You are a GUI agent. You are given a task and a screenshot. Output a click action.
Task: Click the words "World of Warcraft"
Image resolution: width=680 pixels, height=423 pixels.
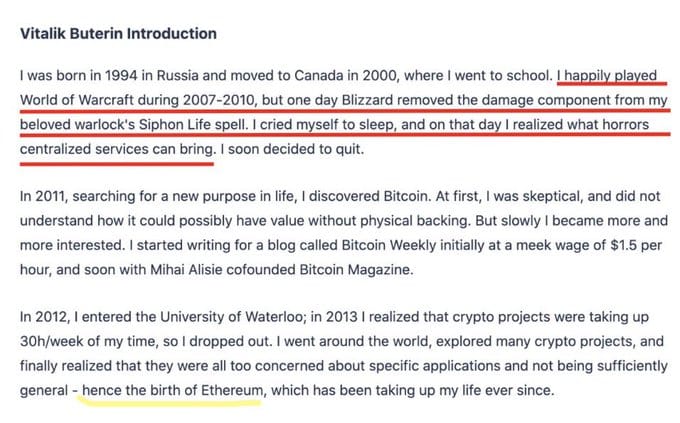77,100
